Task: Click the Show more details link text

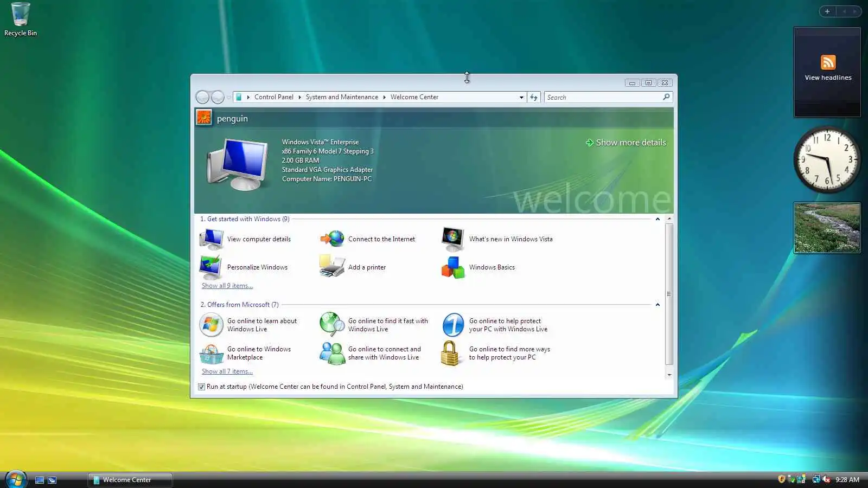Action: [x=631, y=143]
